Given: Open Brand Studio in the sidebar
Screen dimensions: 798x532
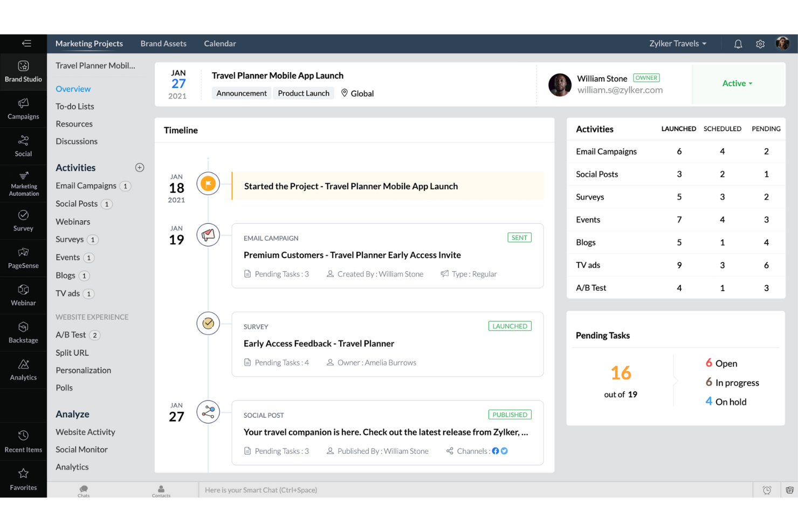Looking at the screenshot, I should [x=23, y=72].
